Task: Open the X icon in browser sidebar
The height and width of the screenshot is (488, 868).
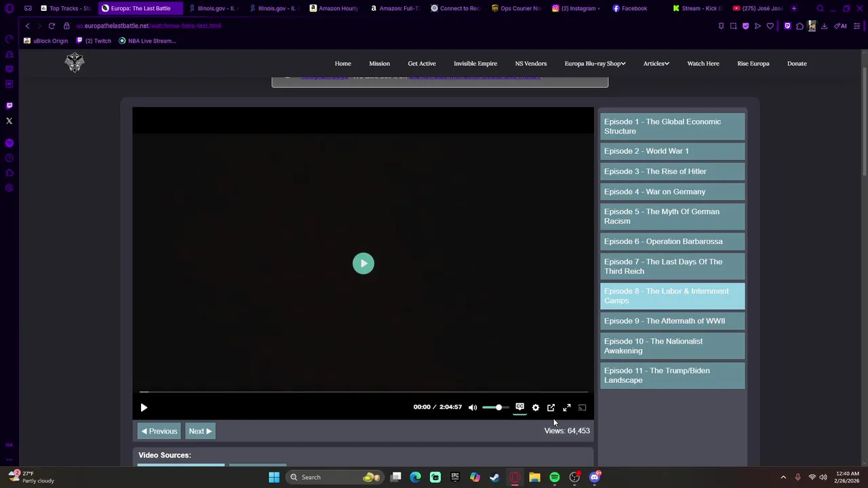Action: point(9,121)
